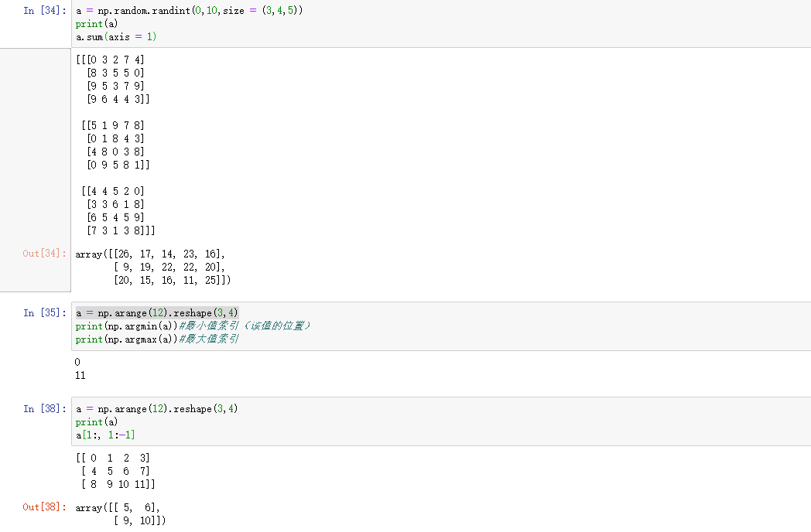Click the np.random.randint code line

pyautogui.click(x=190, y=10)
